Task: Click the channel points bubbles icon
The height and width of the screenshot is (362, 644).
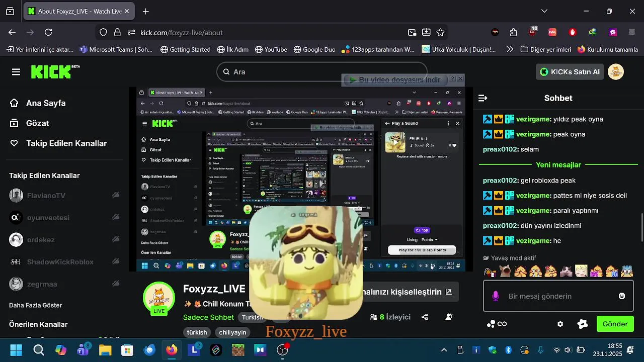Action: 491,324
